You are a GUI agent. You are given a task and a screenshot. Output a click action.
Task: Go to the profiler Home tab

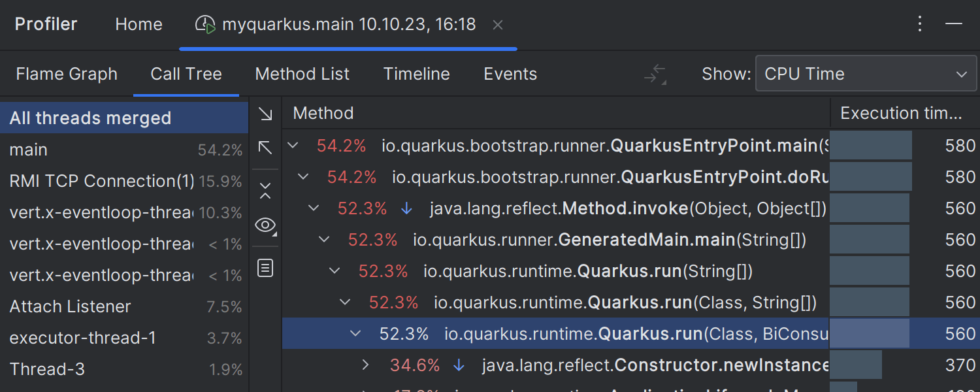click(139, 24)
